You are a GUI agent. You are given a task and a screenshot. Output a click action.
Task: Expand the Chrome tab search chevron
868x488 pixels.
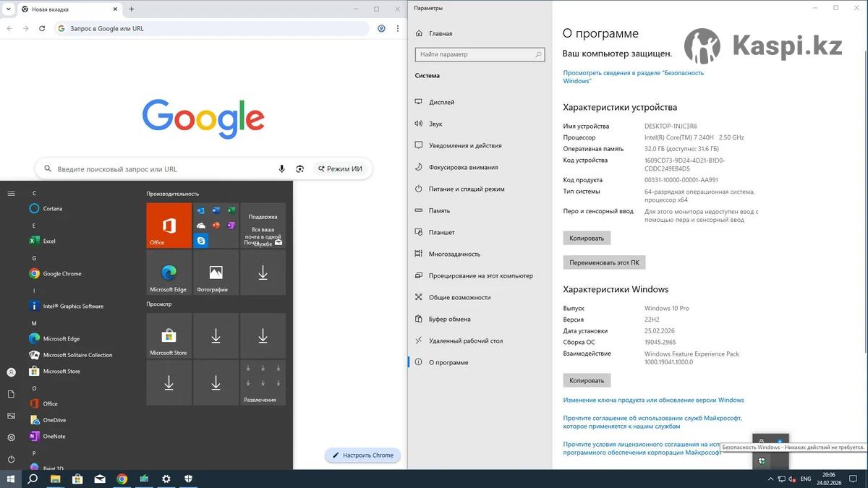8,9
